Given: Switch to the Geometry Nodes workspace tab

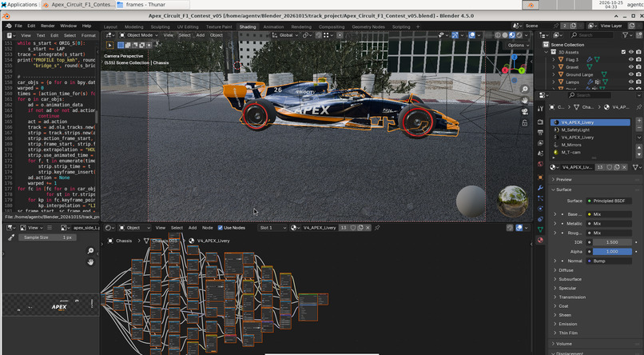Looking at the screenshot, I should 368,26.
